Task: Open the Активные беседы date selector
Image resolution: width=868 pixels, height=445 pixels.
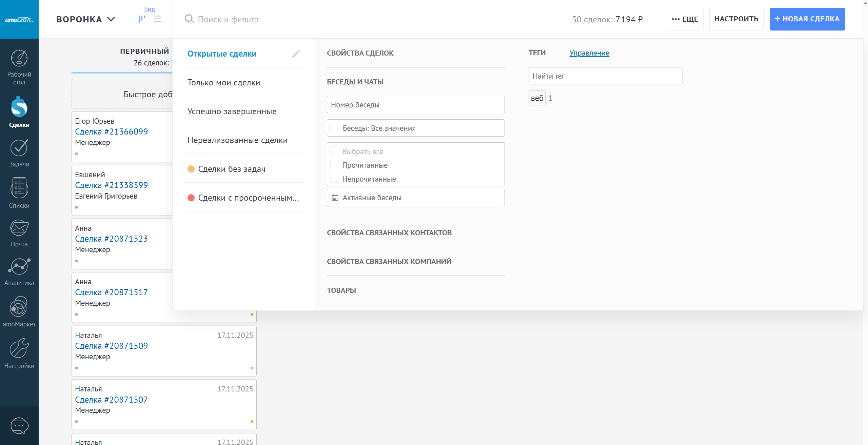Action: point(415,198)
